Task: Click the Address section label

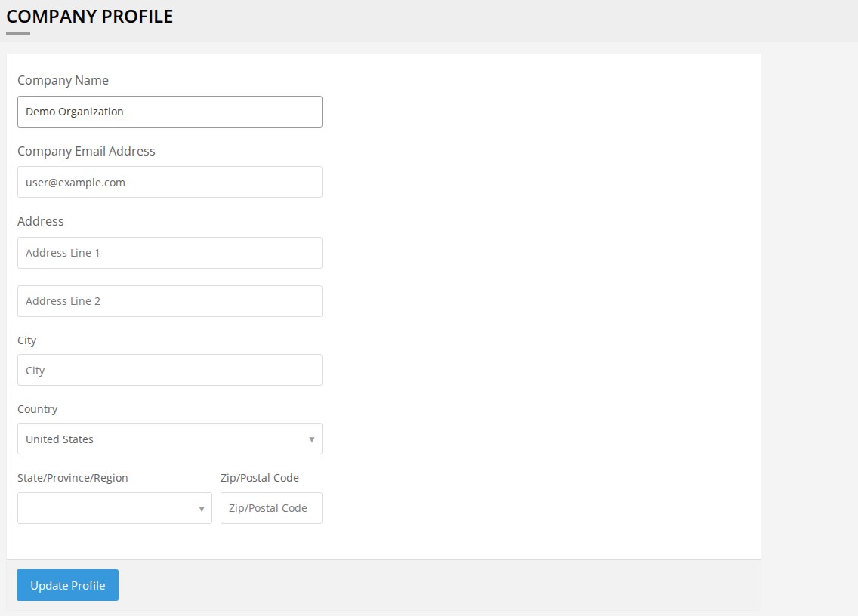Action: pyautogui.click(x=41, y=221)
